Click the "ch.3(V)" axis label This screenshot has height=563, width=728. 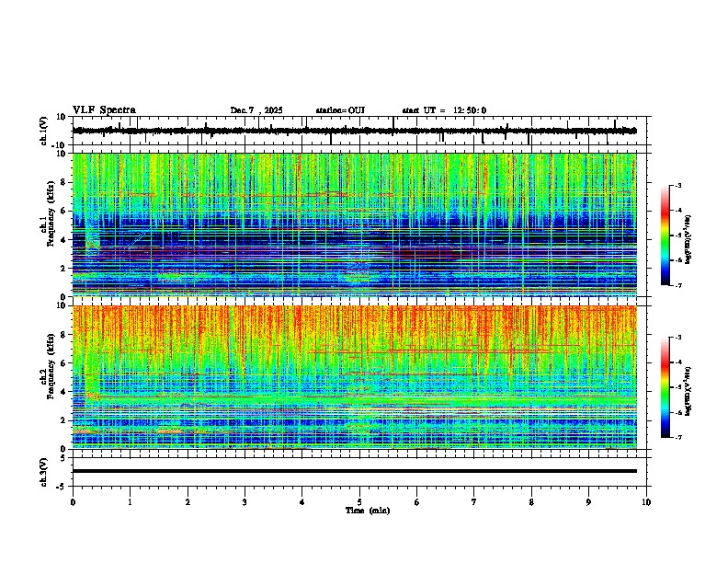(45, 472)
